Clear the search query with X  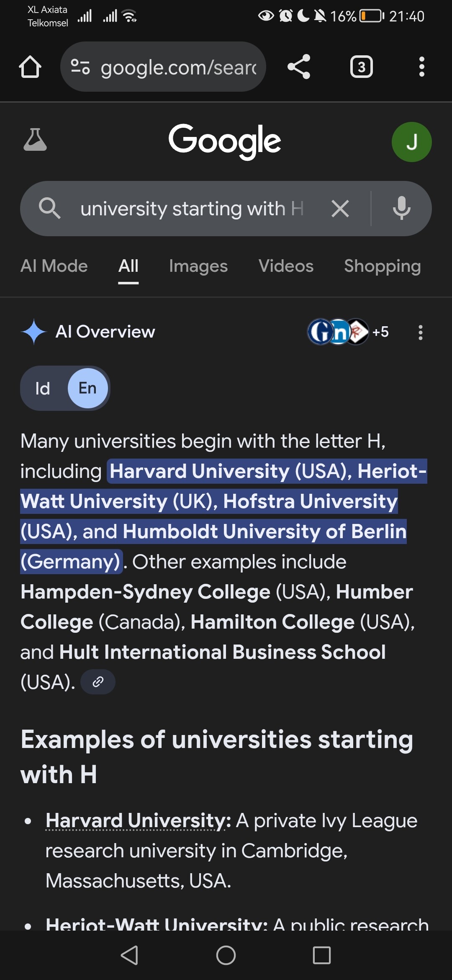click(x=340, y=209)
